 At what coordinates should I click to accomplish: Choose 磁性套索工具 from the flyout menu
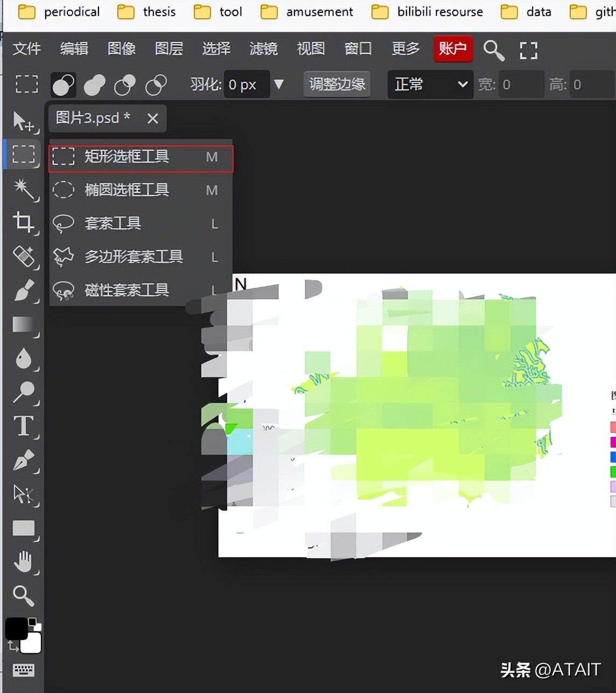tap(127, 290)
